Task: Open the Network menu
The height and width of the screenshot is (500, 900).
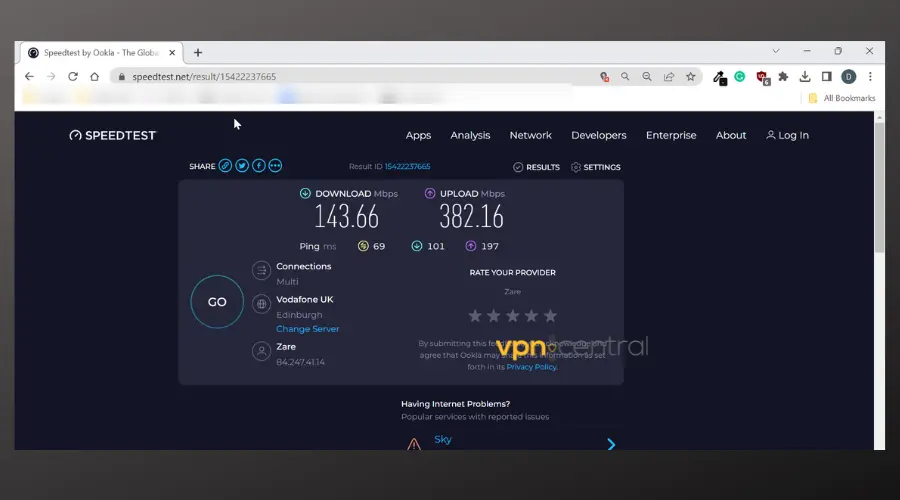Action: (x=530, y=135)
